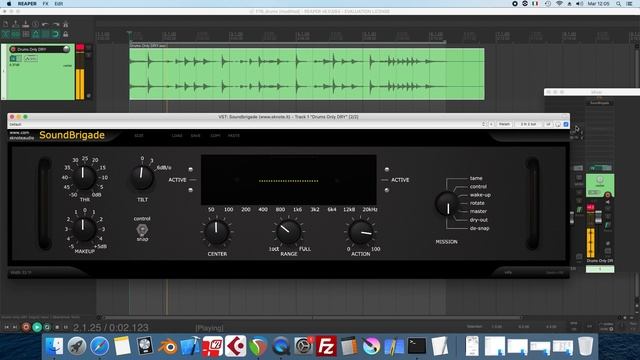Toggle grid lines toolbar icon

pos(45,34)
